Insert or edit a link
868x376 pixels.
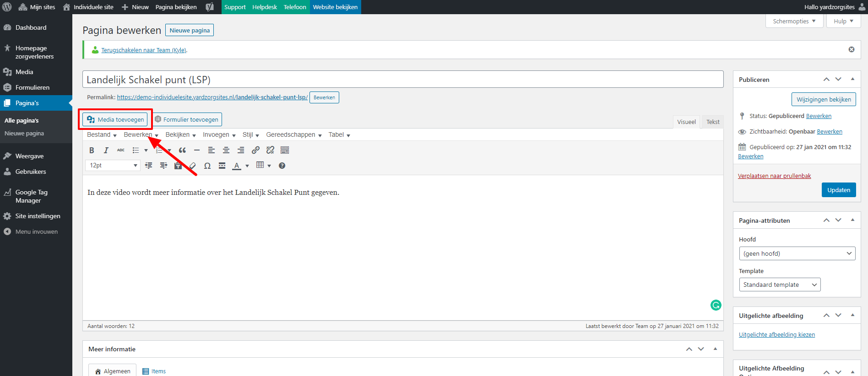pos(255,150)
